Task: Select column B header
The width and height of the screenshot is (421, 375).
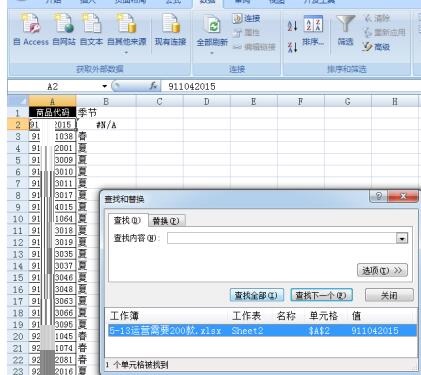Action: pyautogui.click(x=106, y=101)
